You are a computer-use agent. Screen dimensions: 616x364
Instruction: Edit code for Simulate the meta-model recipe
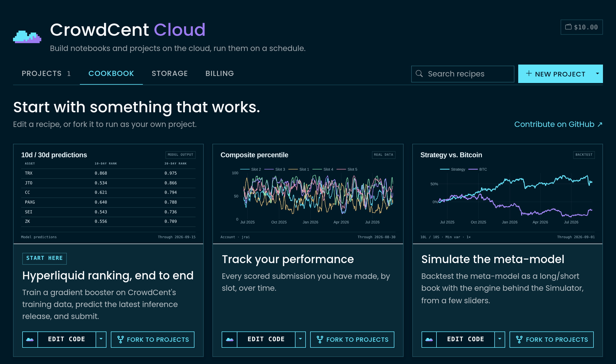466,340
